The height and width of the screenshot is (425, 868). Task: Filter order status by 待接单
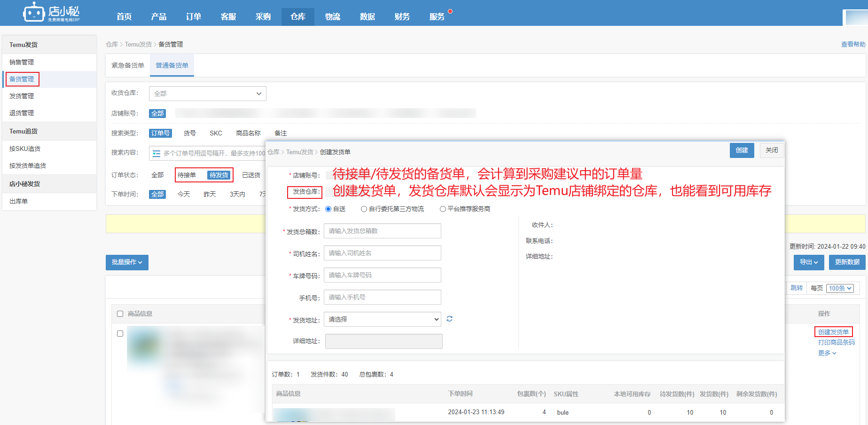pyautogui.click(x=187, y=175)
